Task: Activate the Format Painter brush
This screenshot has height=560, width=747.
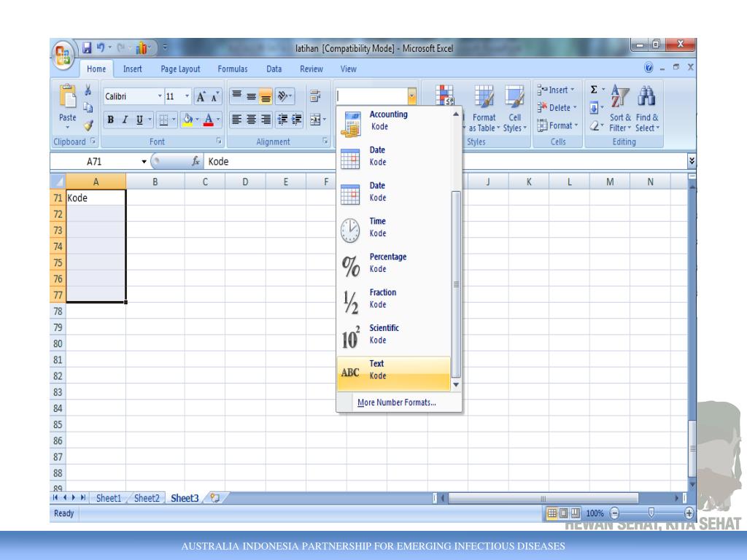Action: click(88, 125)
